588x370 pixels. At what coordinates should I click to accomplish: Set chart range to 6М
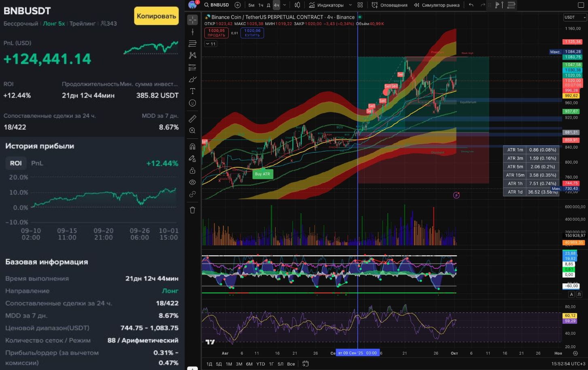pyautogui.click(x=249, y=364)
